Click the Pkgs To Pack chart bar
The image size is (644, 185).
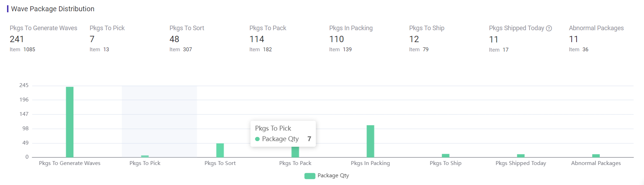[x=295, y=152]
